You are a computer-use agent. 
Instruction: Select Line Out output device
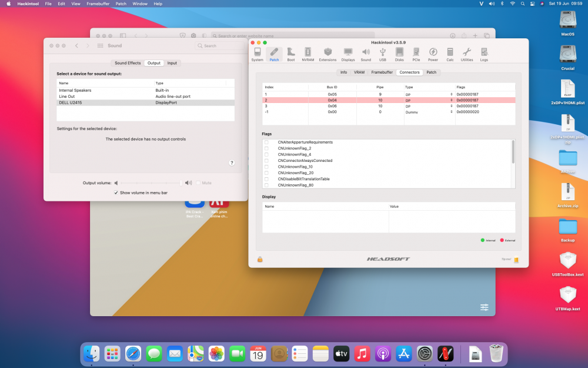pyautogui.click(x=145, y=97)
